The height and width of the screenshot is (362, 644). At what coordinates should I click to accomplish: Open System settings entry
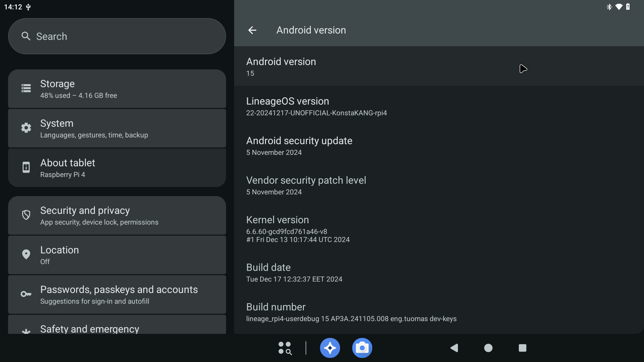click(117, 128)
